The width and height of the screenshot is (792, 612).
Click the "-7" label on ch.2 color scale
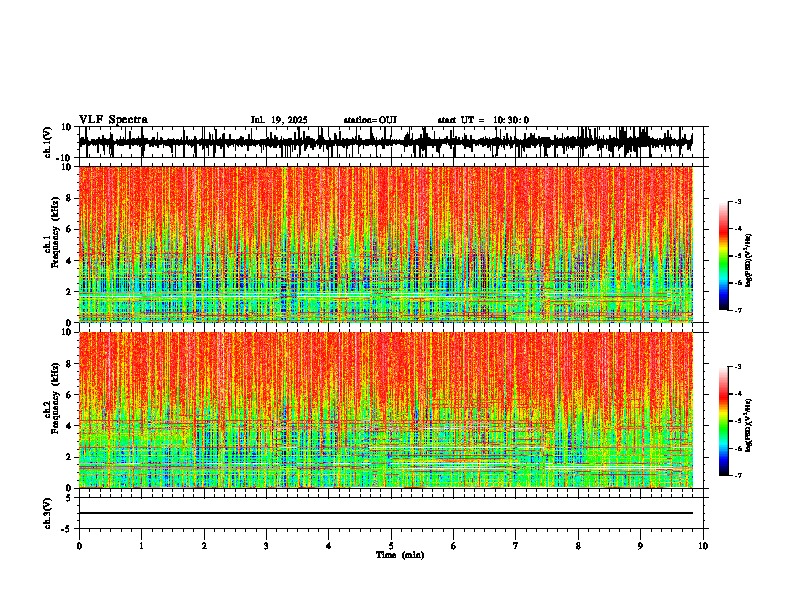737,475
